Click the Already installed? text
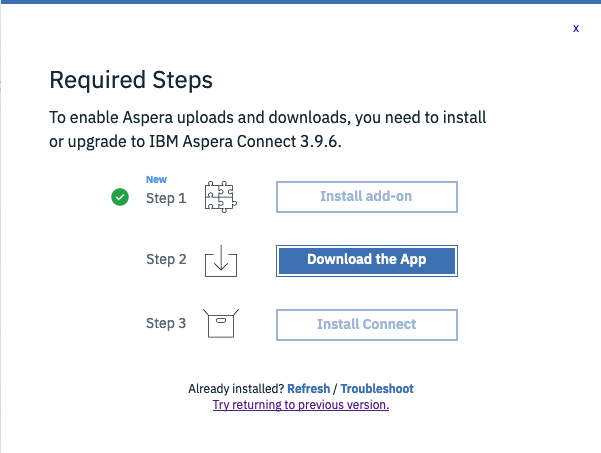This screenshot has width=601, height=453. tap(235, 388)
